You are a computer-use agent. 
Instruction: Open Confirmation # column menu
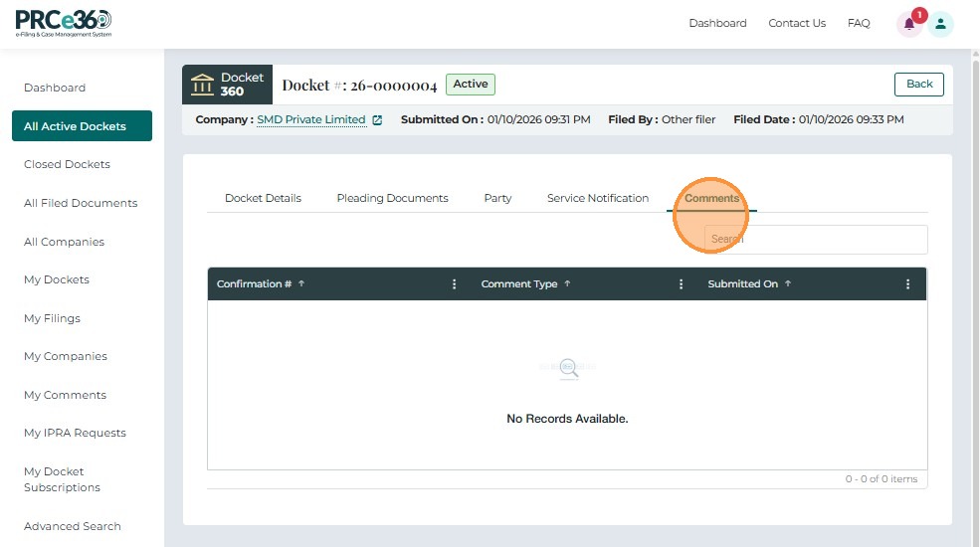point(455,284)
